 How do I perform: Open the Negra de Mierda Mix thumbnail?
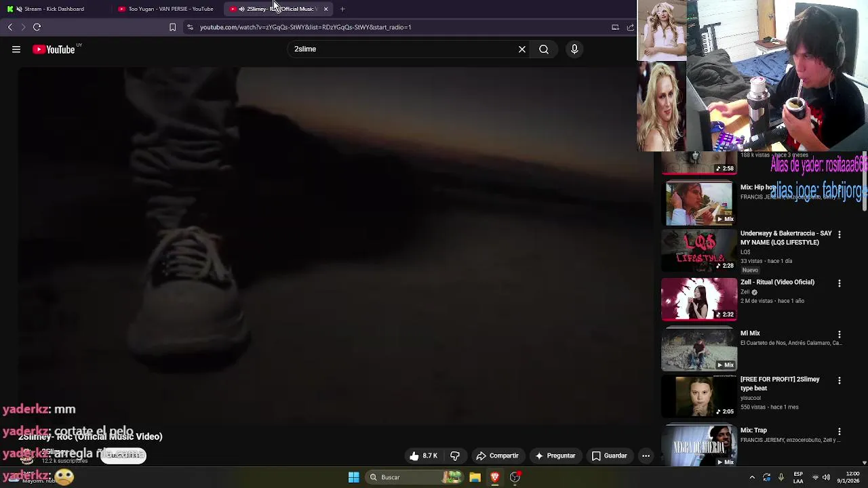click(698, 445)
